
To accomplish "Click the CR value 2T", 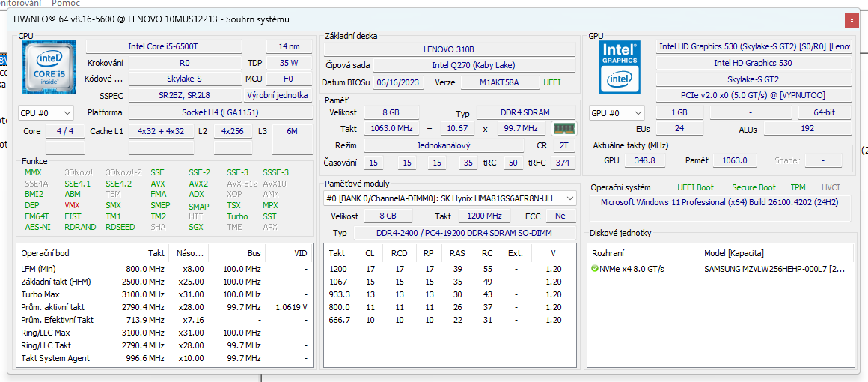I will tap(563, 145).
